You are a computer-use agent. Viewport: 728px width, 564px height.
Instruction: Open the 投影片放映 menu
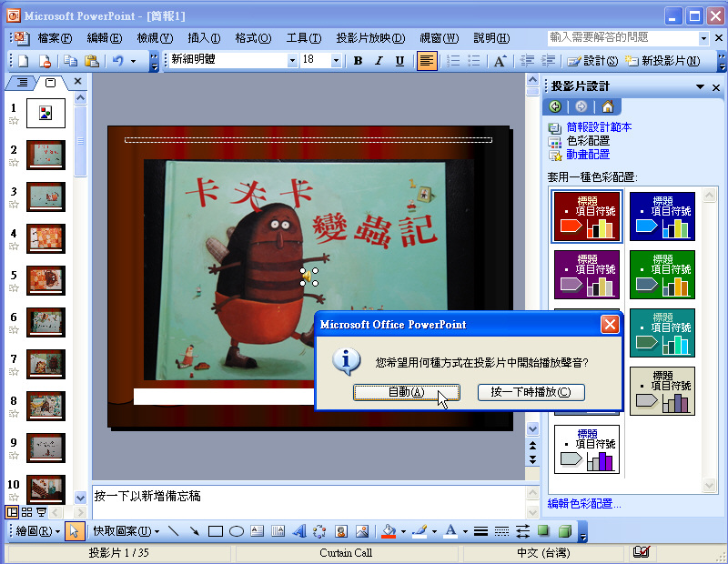pos(370,38)
